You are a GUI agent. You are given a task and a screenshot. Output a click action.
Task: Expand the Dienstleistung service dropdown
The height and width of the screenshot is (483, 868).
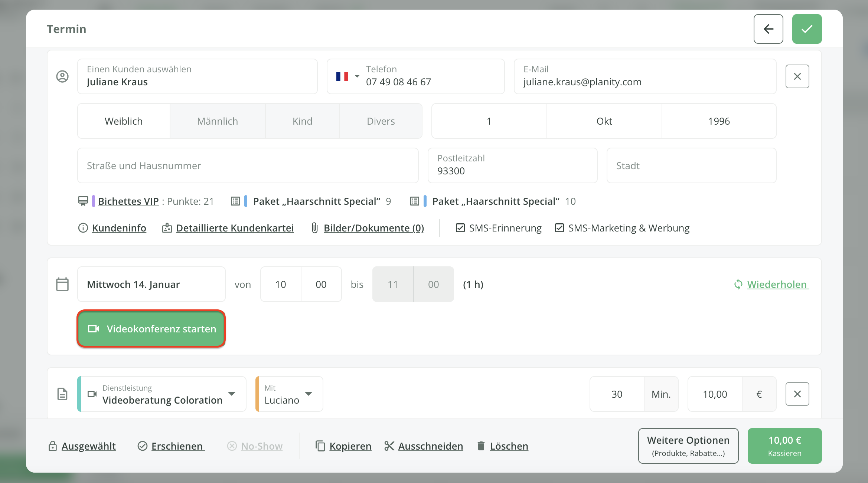coord(232,394)
